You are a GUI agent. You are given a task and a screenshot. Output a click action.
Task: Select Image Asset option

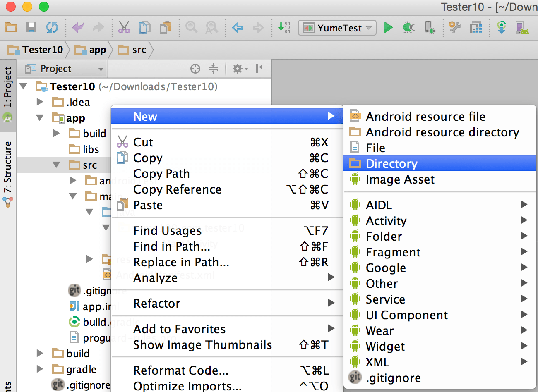pyautogui.click(x=440, y=179)
